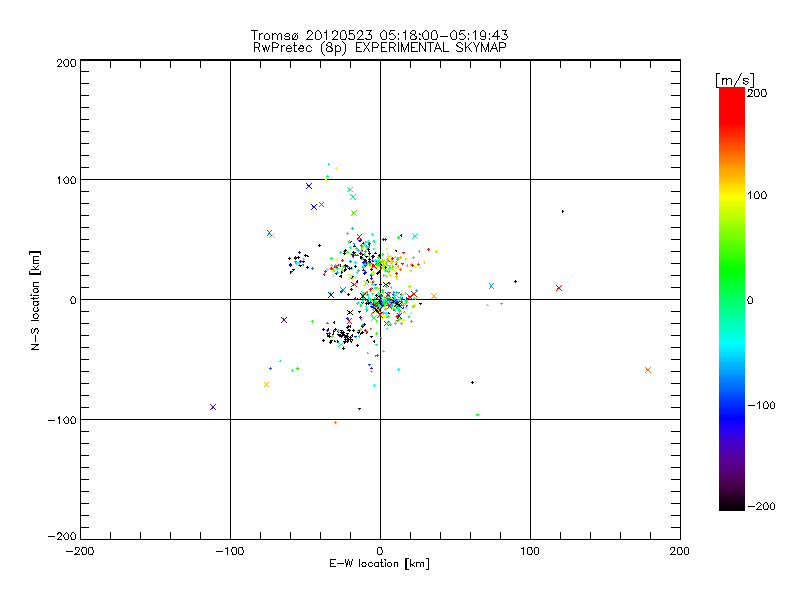Viewport: 800px width, 600px height.
Task: Click the light blue X marker east of center
Action: click(x=491, y=286)
